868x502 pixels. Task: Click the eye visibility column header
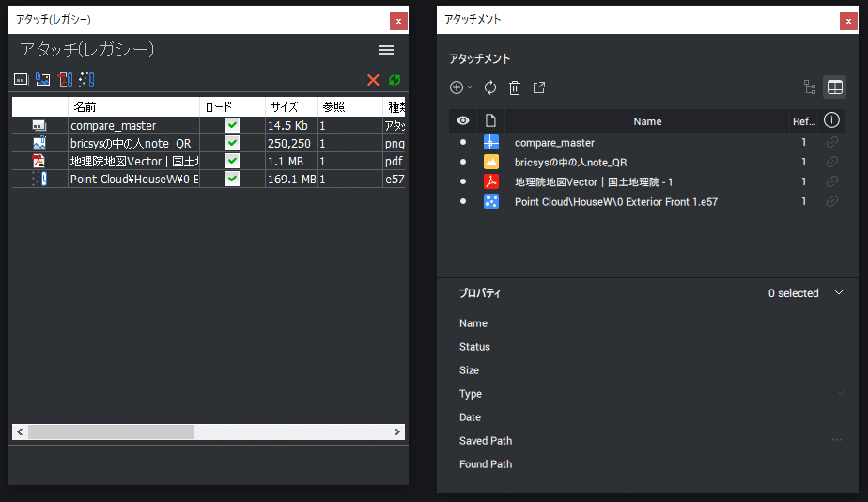(x=463, y=120)
